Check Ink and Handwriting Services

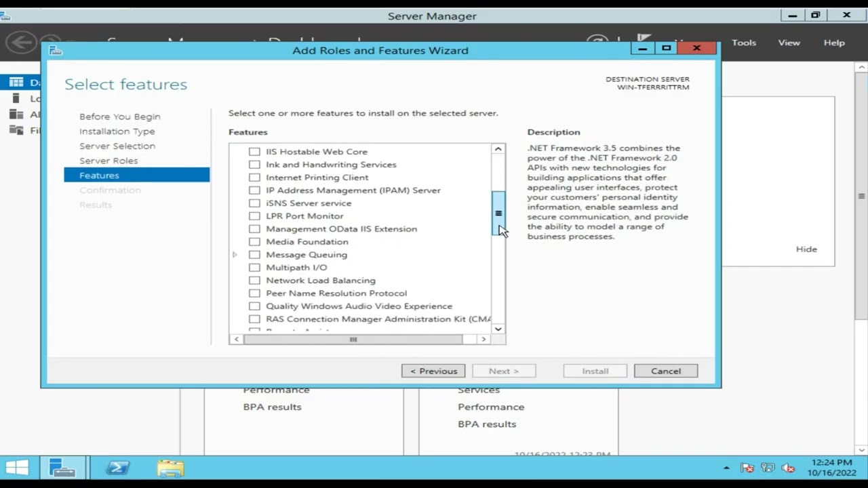point(254,165)
